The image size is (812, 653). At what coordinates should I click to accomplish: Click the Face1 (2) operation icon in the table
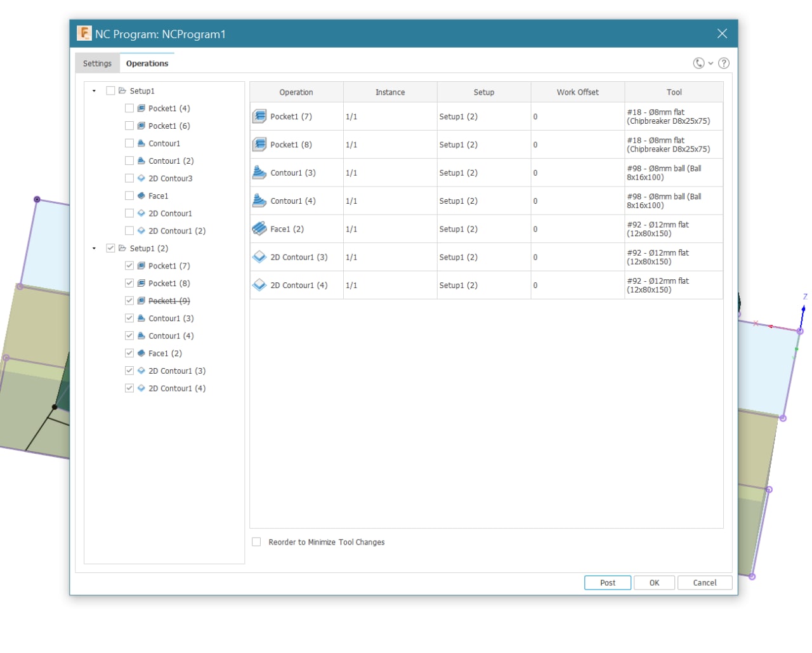[x=259, y=228]
